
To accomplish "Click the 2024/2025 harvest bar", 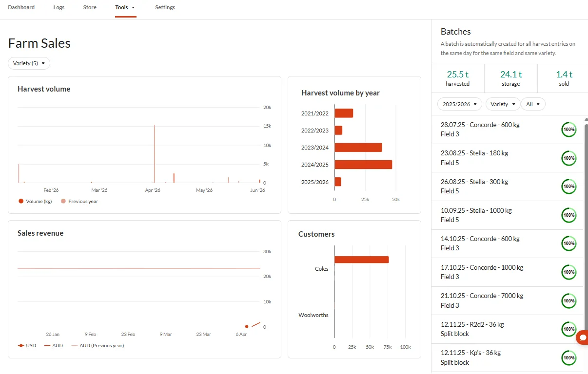I will pyautogui.click(x=363, y=165).
